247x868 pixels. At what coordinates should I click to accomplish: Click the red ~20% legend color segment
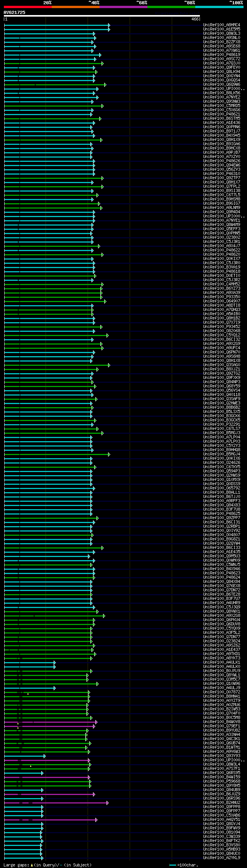(x=28, y=7)
